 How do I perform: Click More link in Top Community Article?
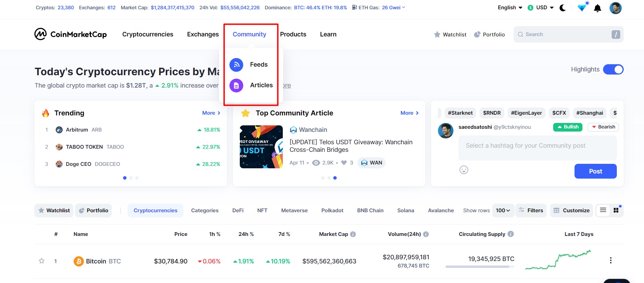pyautogui.click(x=409, y=113)
